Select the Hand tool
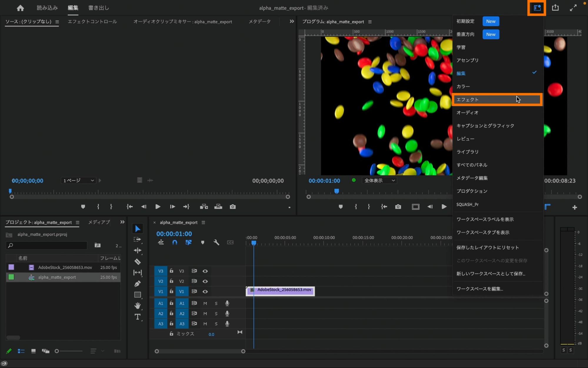The width and height of the screenshot is (588, 368). pos(137,306)
